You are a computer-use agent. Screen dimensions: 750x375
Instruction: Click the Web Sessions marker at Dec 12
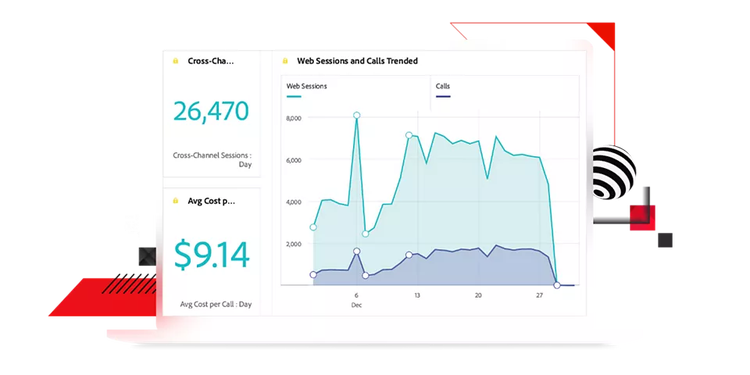[x=409, y=135]
